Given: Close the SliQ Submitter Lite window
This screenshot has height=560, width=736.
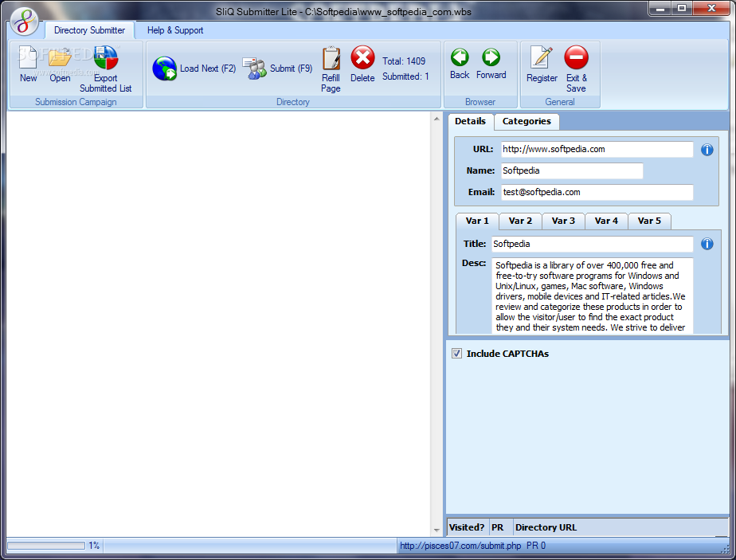Looking at the screenshot, I should coord(711,9).
